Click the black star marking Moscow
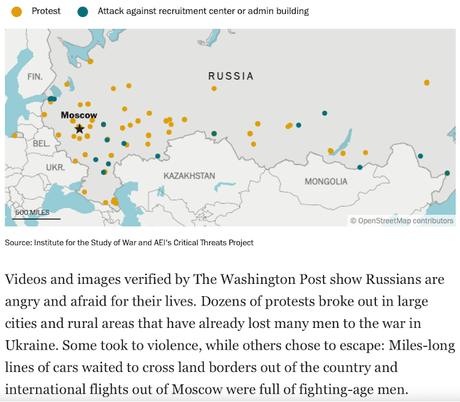Image resolution: width=460 pixels, height=402 pixels. [x=79, y=129]
